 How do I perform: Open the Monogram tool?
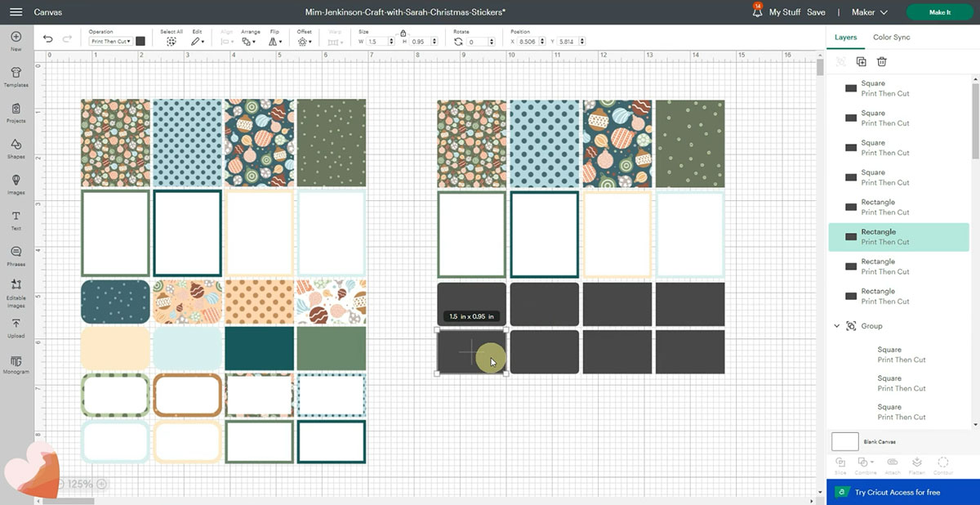16,363
